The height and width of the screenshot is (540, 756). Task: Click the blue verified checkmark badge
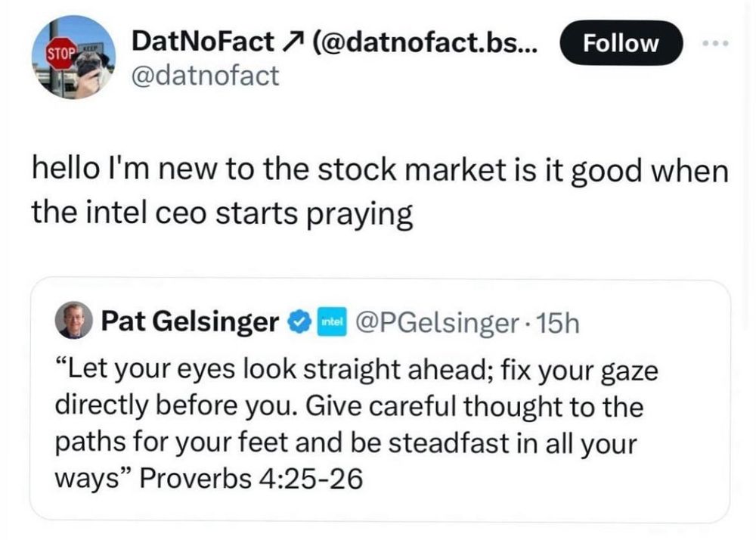[300, 323]
